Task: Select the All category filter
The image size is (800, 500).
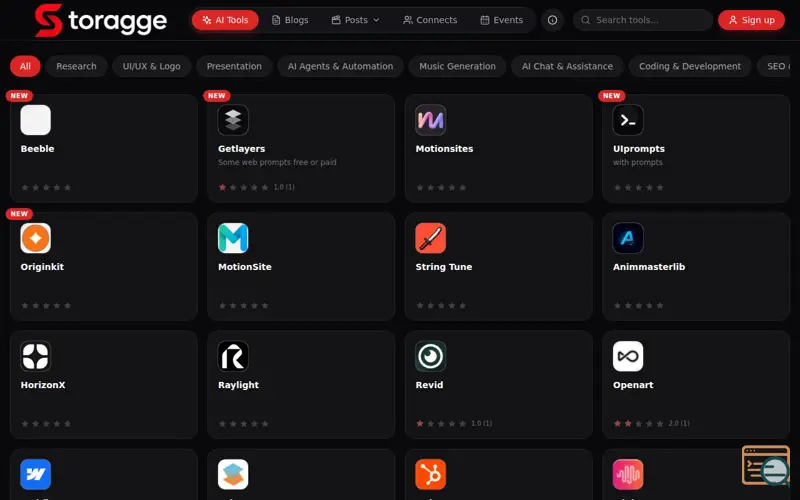Action: point(25,66)
